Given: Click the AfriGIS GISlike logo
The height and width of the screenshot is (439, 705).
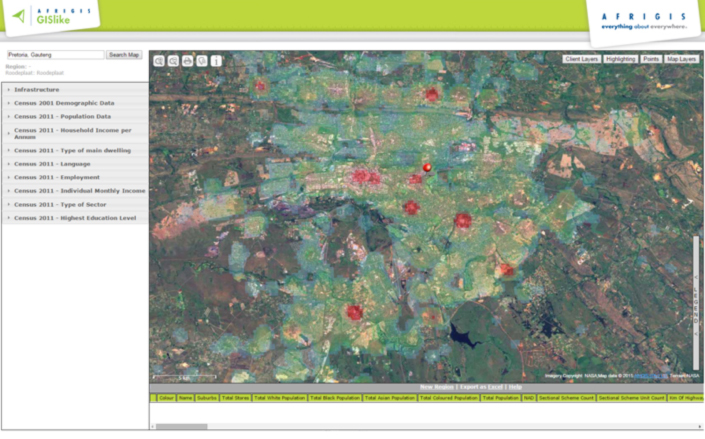Looking at the screenshot, I should click(x=52, y=16).
